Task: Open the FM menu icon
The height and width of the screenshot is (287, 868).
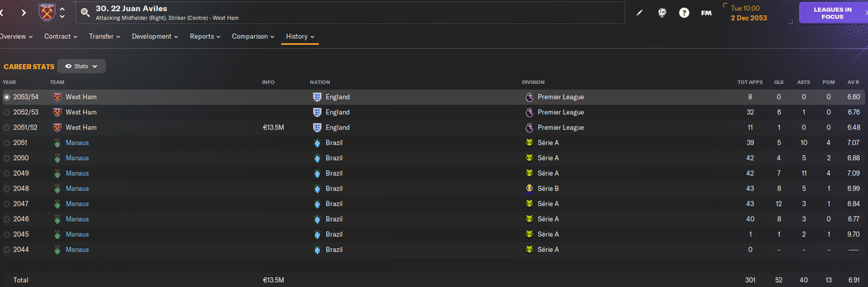Action: (x=706, y=13)
